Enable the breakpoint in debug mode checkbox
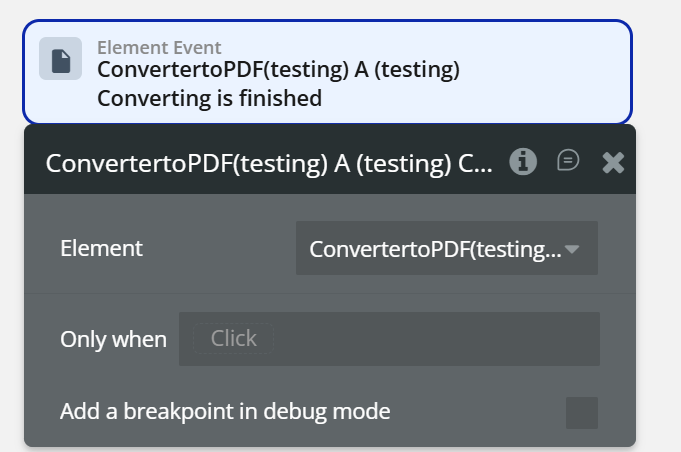Image resolution: width=681 pixels, height=452 pixels. [582, 412]
